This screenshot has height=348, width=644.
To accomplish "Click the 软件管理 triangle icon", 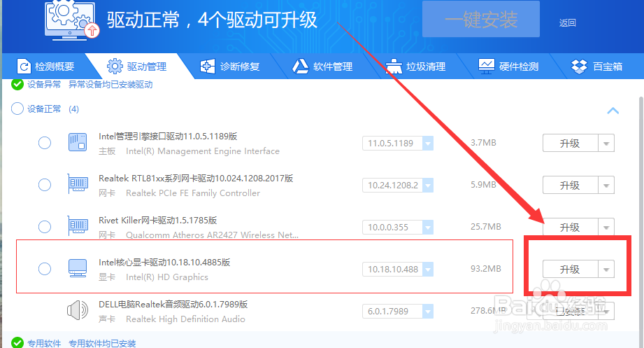I will tap(300, 66).
